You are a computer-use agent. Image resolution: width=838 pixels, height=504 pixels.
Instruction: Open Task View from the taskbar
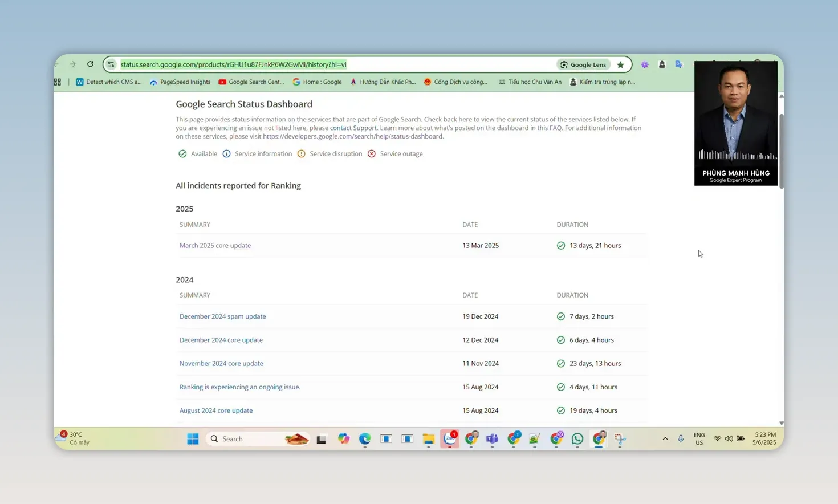tap(322, 439)
